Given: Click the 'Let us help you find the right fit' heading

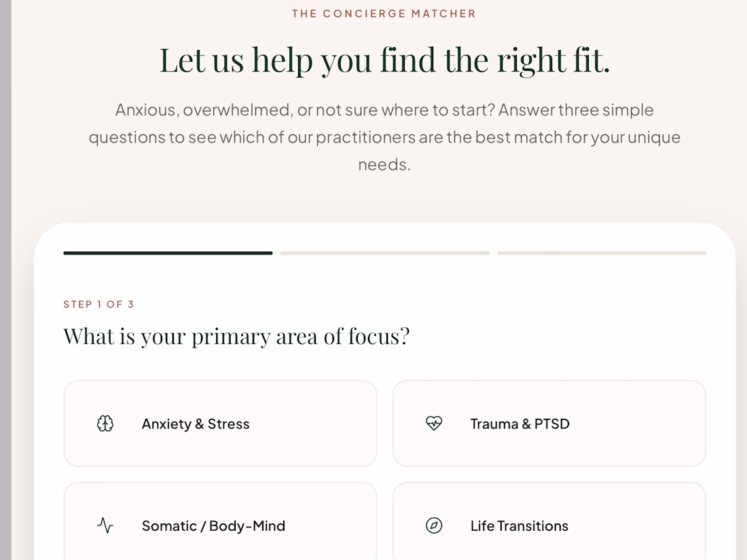Looking at the screenshot, I should 384,60.
